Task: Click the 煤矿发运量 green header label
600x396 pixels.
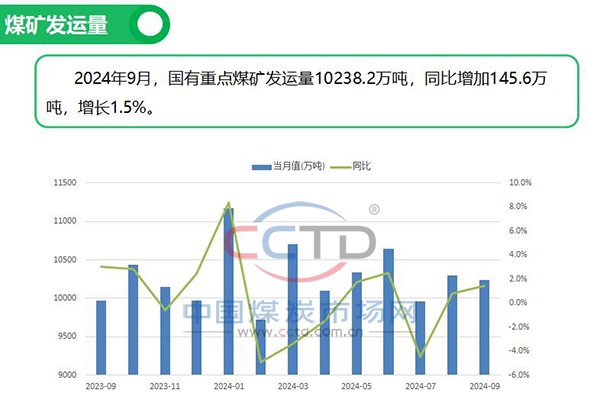Action: tap(56, 25)
